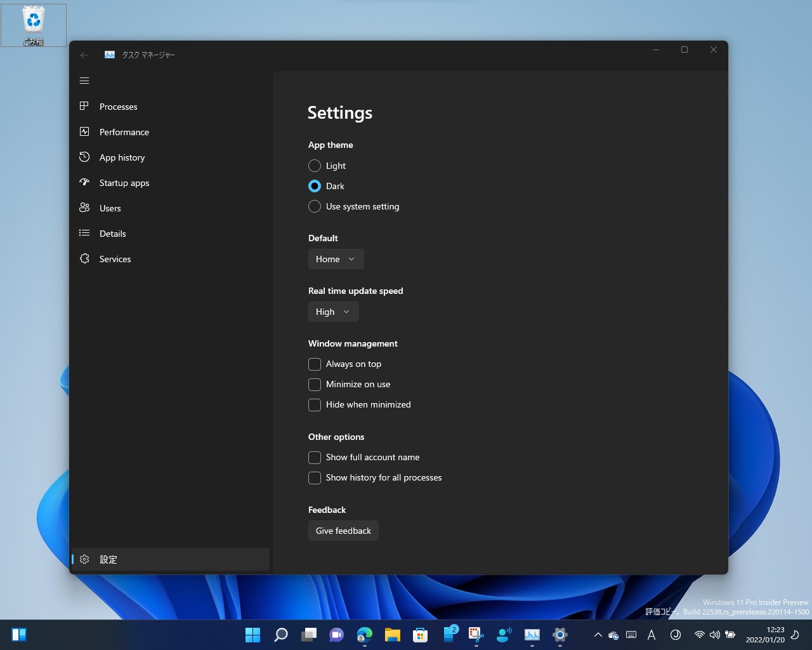Toggle IME input mode A indicator
Screen dimensions: 812x650
[x=652, y=635]
